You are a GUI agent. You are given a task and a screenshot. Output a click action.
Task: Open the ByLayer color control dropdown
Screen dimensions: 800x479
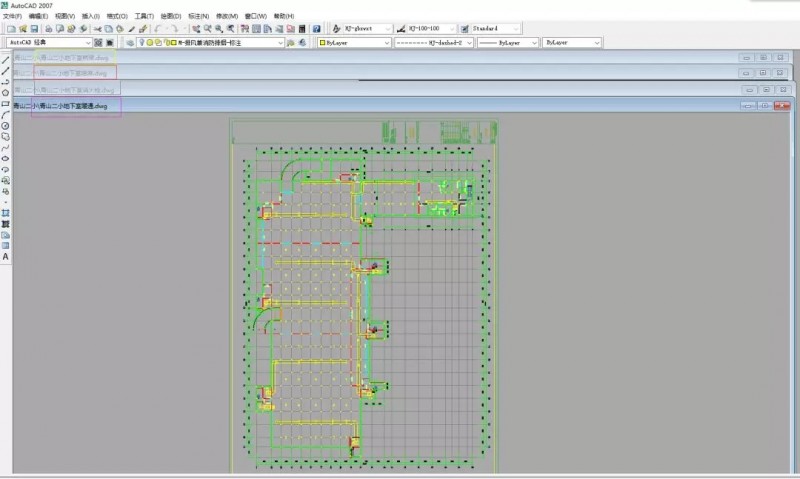click(386, 43)
